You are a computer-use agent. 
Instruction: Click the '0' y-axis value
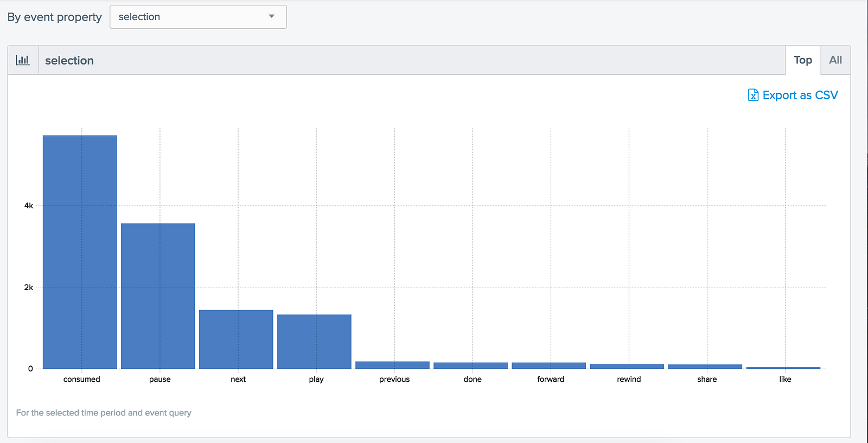(x=30, y=369)
